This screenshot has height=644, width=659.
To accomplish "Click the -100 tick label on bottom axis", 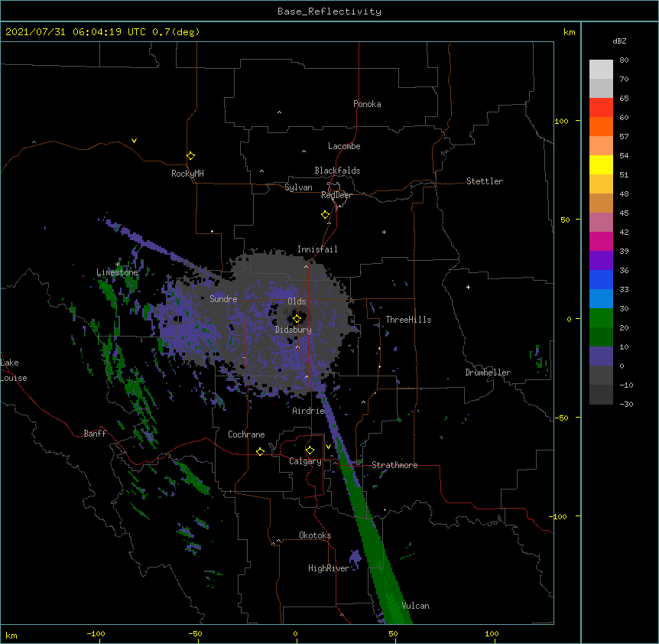I will tap(96, 633).
